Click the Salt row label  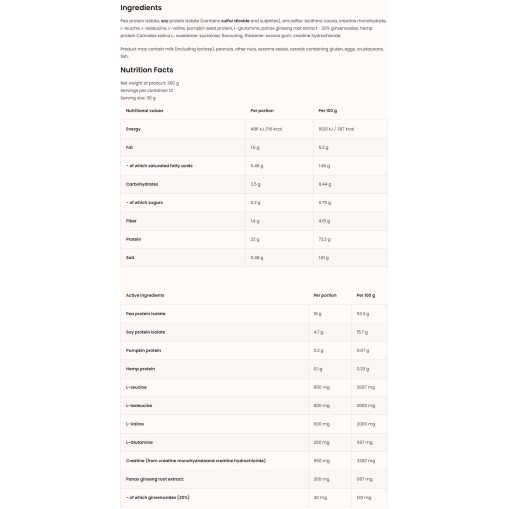[x=130, y=258]
